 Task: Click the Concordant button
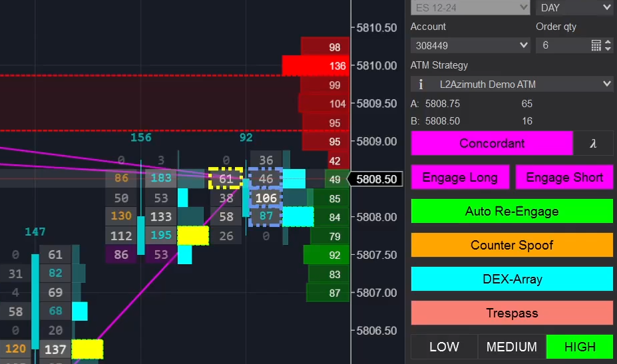492,143
